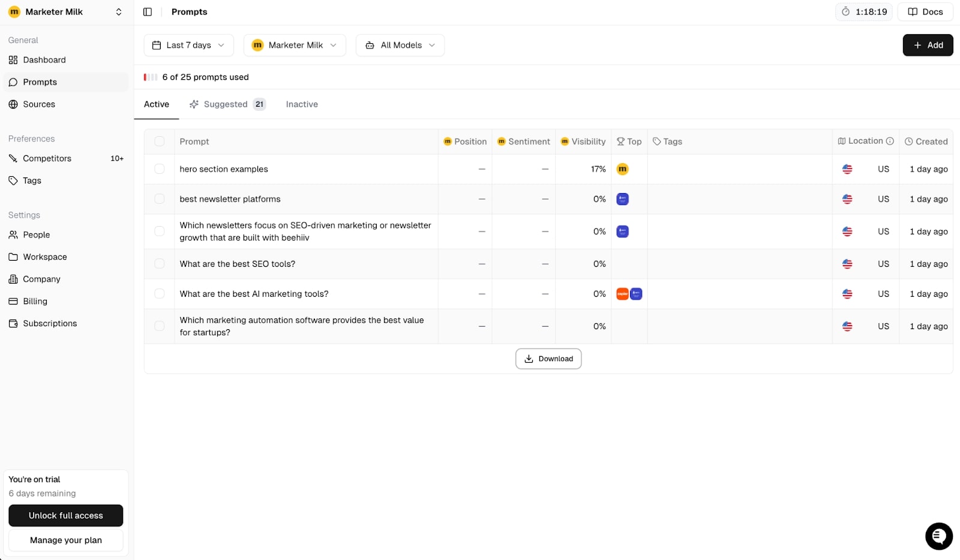Check the row for 'What are the best SEO tools?'
The height and width of the screenshot is (560, 960).
tap(160, 264)
